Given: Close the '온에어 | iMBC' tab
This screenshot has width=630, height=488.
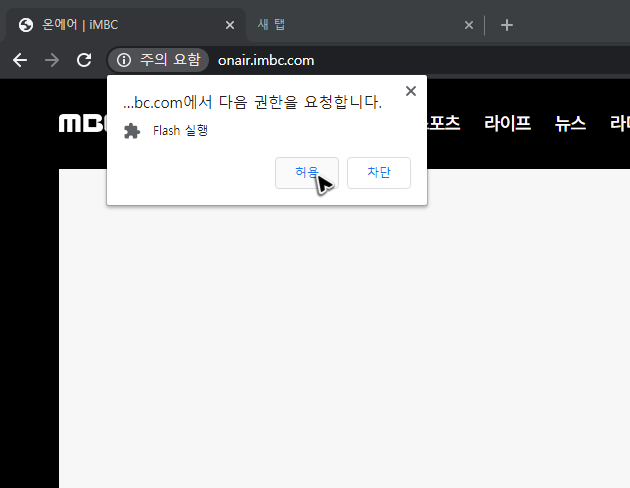Looking at the screenshot, I should [x=230, y=25].
